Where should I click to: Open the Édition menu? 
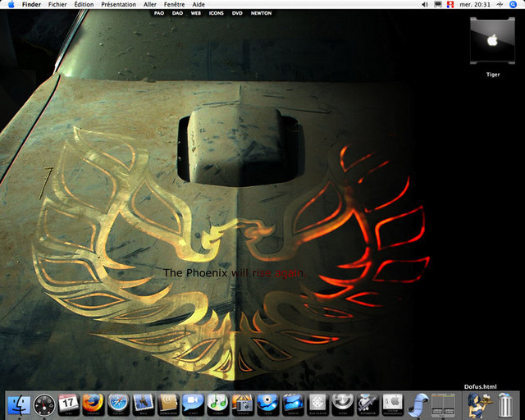pos(84,4)
